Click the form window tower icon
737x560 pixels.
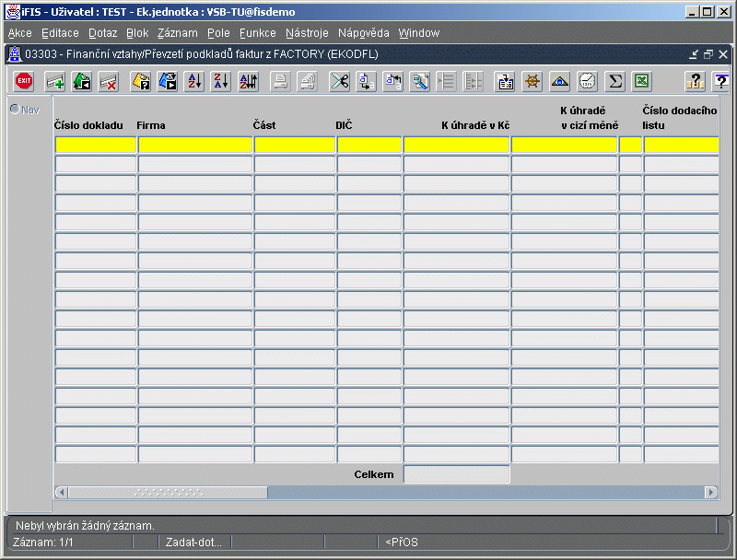coord(15,54)
